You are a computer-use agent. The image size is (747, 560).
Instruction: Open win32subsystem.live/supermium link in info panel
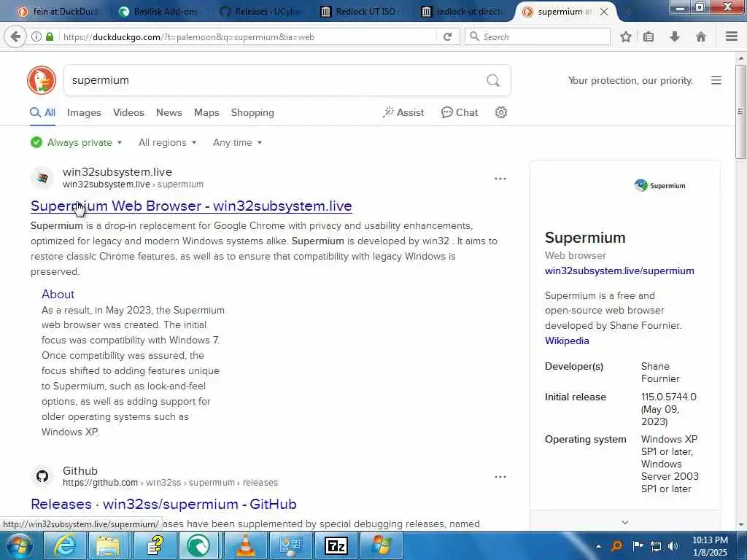coord(619,271)
